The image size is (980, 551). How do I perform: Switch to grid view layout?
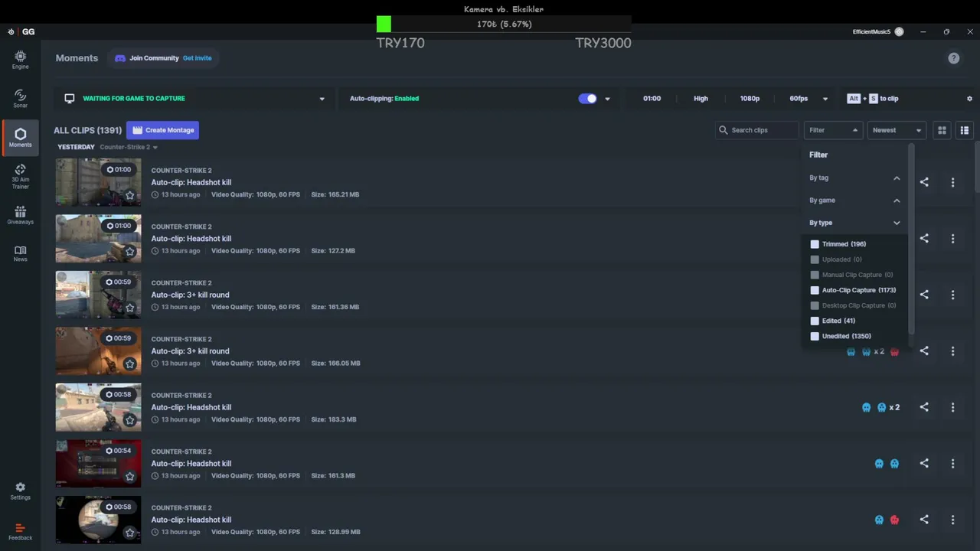click(x=942, y=130)
